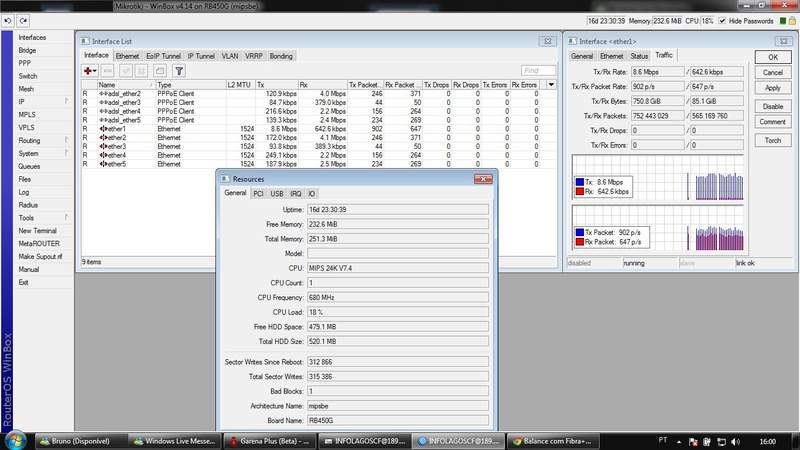This screenshot has width=800, height=450.
Task: Switch to the Bonding tab
Action: coord(281,56)
